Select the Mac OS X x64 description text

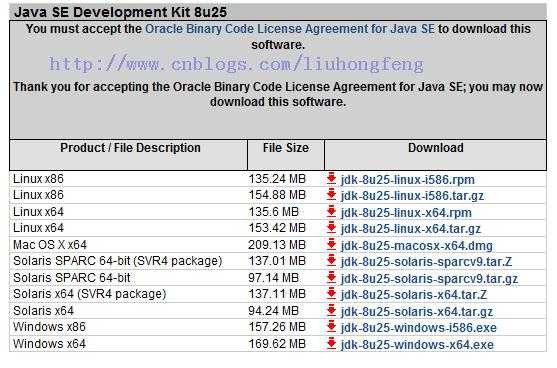pyautogui.click(x=50, y=245)
